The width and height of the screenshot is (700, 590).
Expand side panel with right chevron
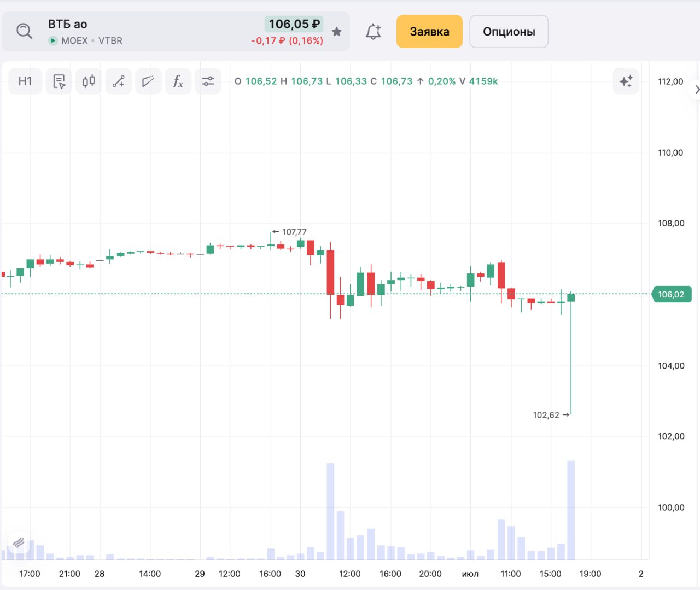pos(696,89)
